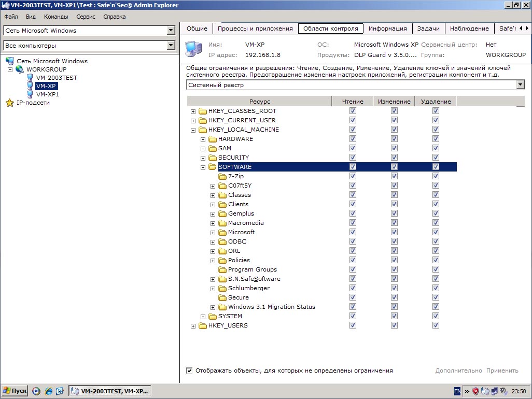Collapse the WORKGROUP tree node

tap(10, 69)
